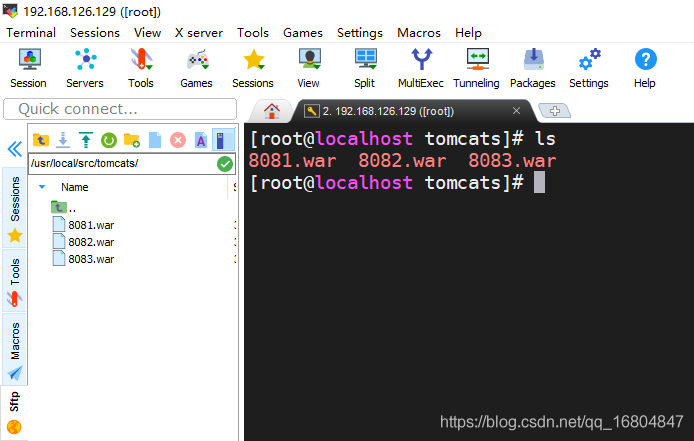Open the Sessions menu
This screenshot has height=441, width=694.
click(x=95, y=33)
